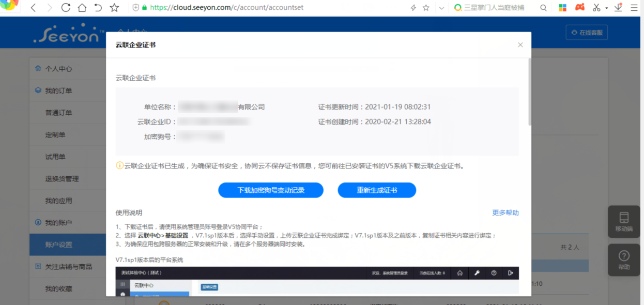Close the 云联企业证书 dialog with X
644x305 pixels.
520,45
